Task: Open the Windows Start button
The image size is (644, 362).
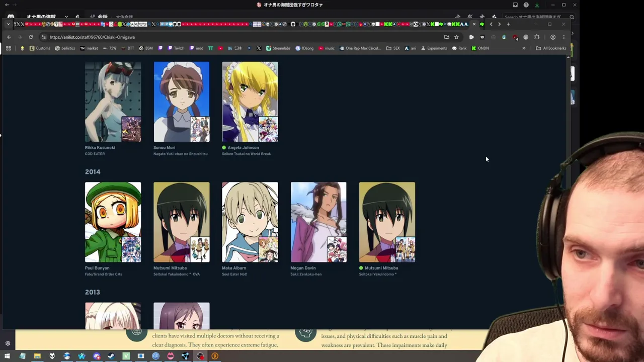Action: click(8, 356)
